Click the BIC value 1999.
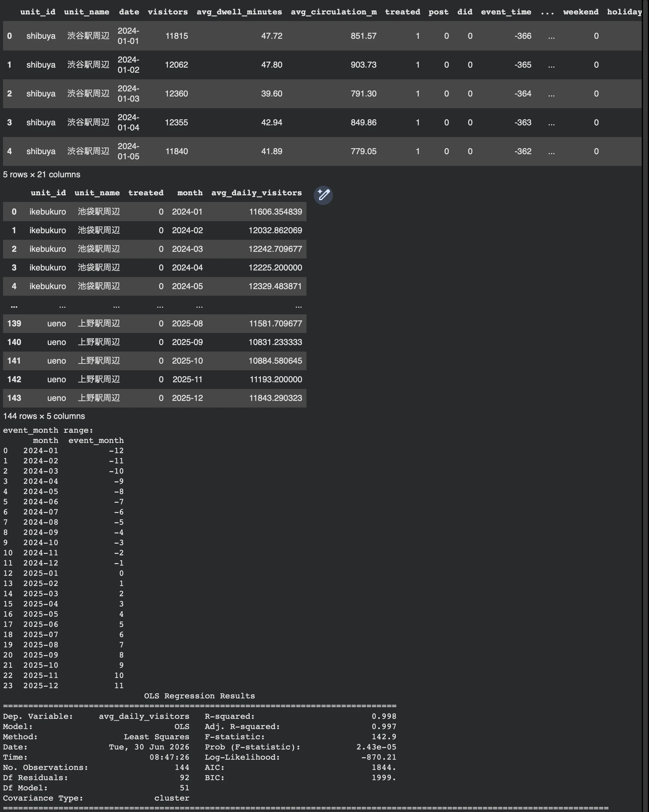Image resolution: width=649 pixels, height=812 pixels. [x=384, y=777]
